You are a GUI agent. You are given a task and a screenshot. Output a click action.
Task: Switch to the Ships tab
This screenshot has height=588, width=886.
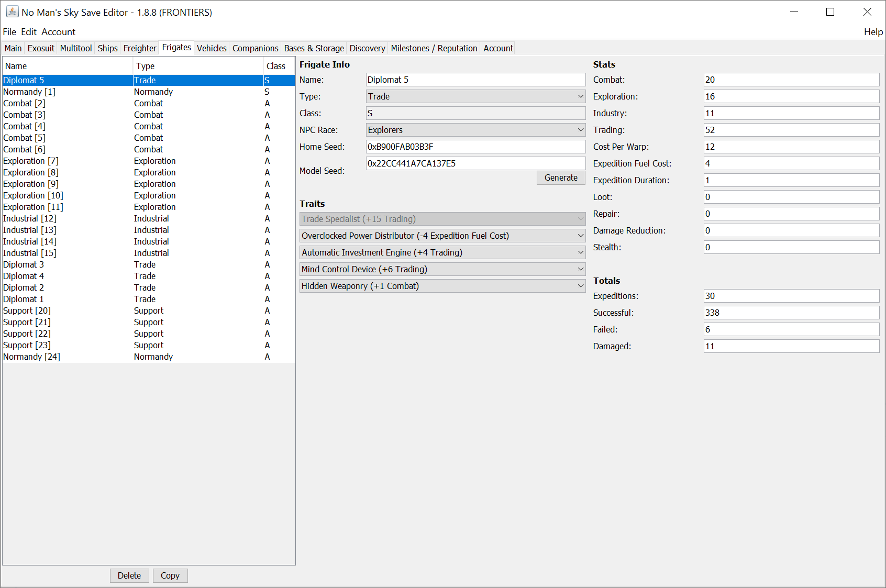108,48
